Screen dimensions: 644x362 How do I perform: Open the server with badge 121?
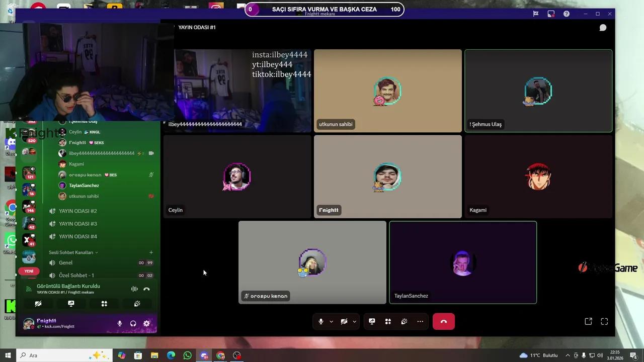(29, 173)
